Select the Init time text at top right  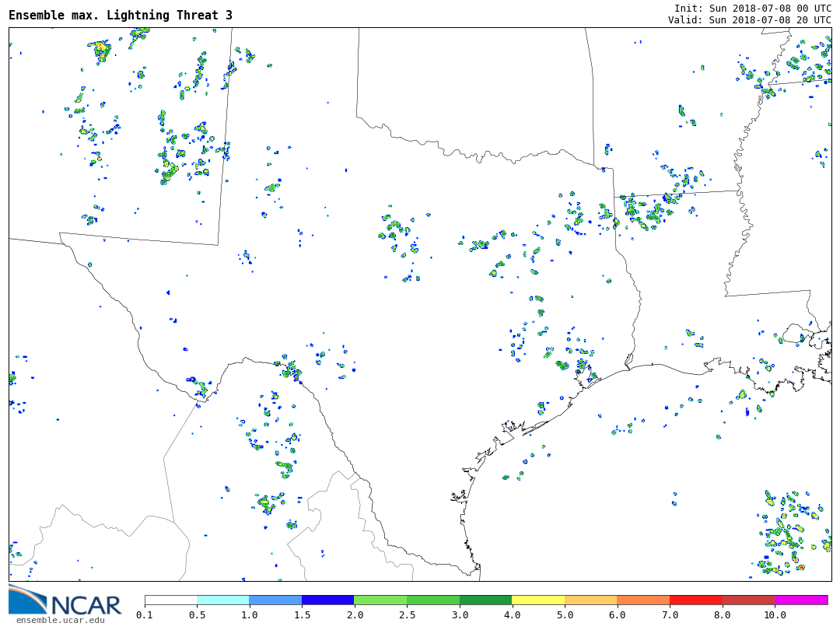pos(752,8)
